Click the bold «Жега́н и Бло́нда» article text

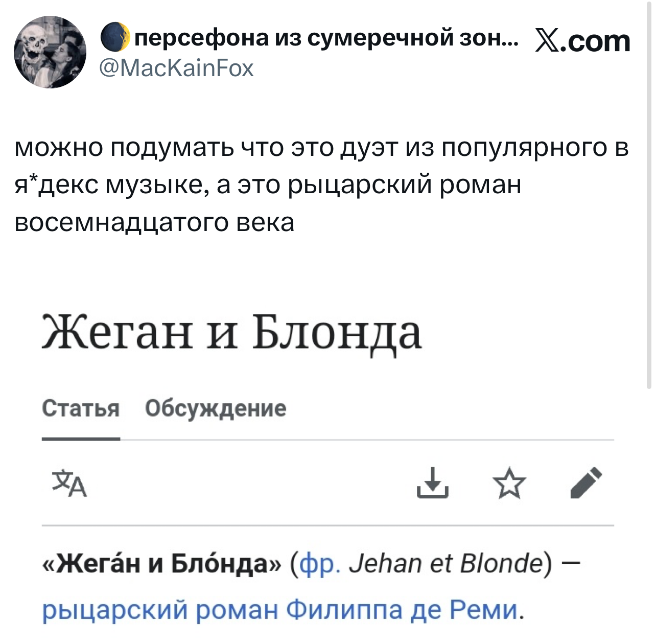pyautogui.click(x=163, y=563)
